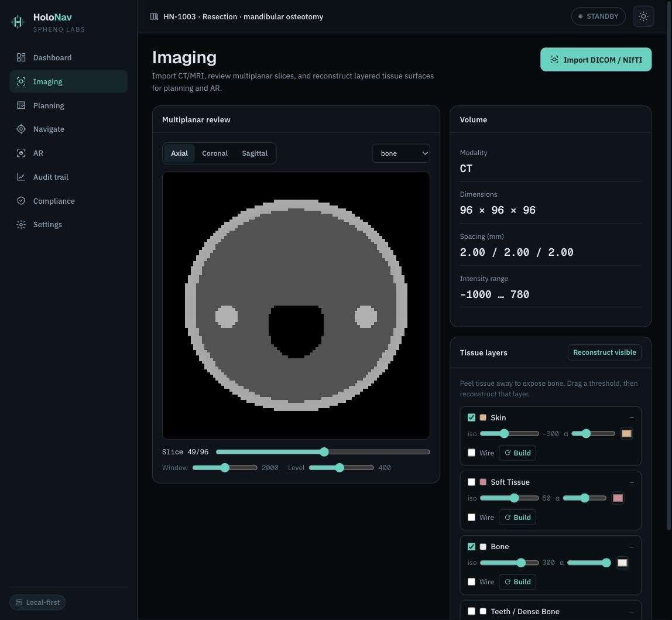Click the Window width slider
The height and width of the screenshot is (620, 672).
[225, 468]
